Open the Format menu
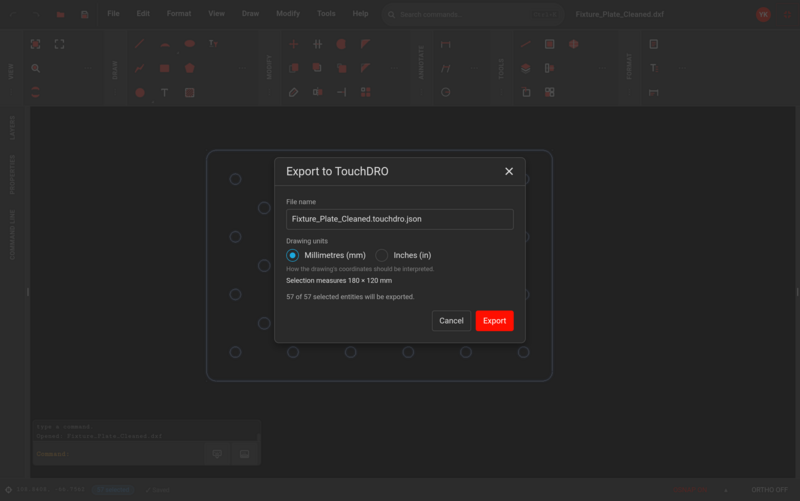The height and width of the screenshot is (501, 800). coord(179,14)
